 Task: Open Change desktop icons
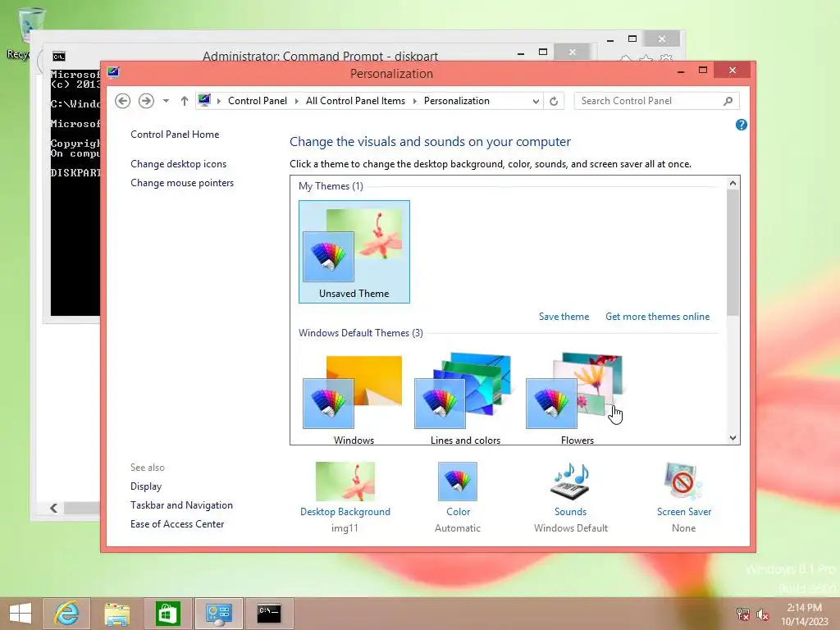tap(178, 164)
